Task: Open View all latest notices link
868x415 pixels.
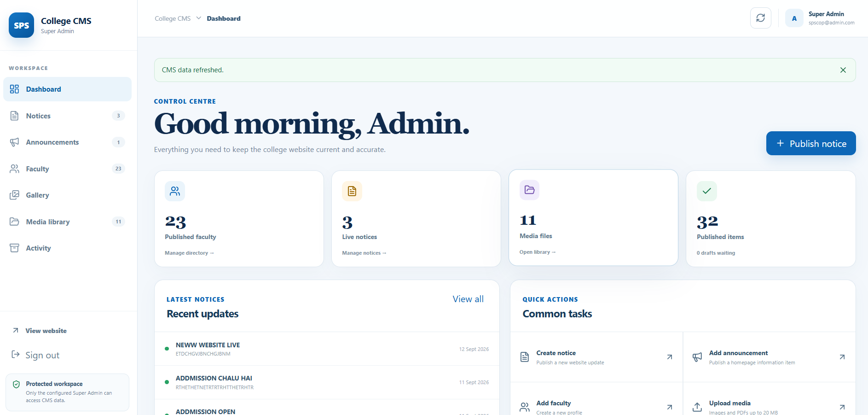Action: click(x=468, y=299)
